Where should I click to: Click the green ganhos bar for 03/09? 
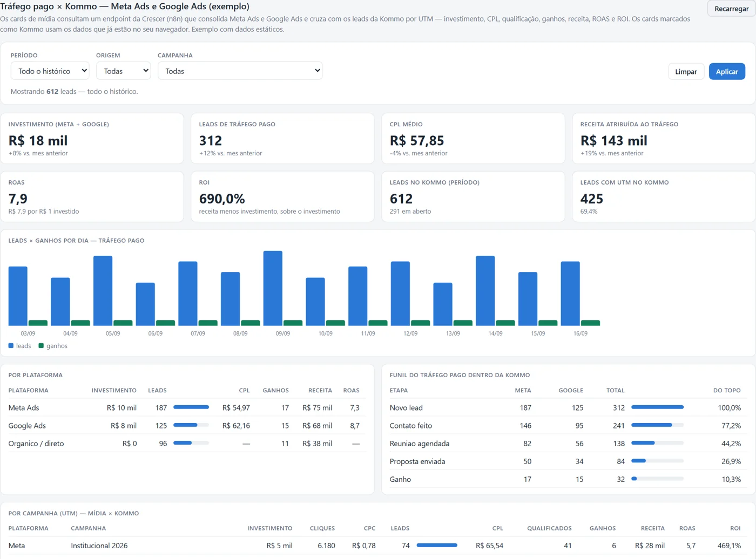click(38, 323)
